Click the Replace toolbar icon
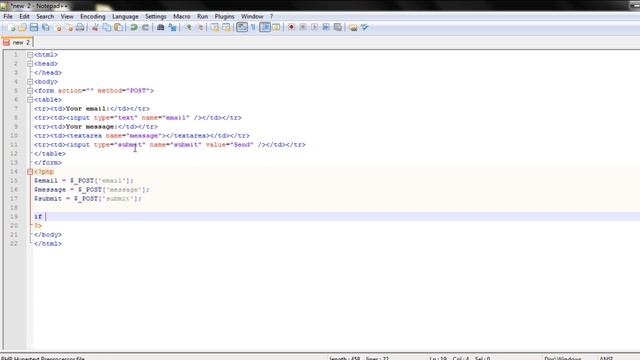640x360 pixels. click(172, 27)
